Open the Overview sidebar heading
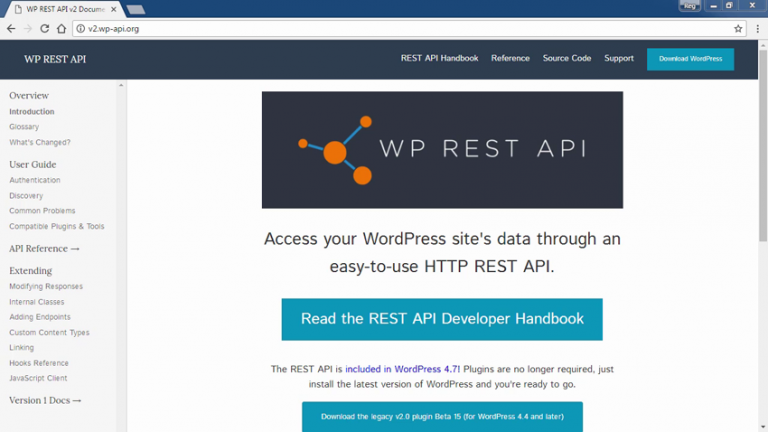 (29, 96)
